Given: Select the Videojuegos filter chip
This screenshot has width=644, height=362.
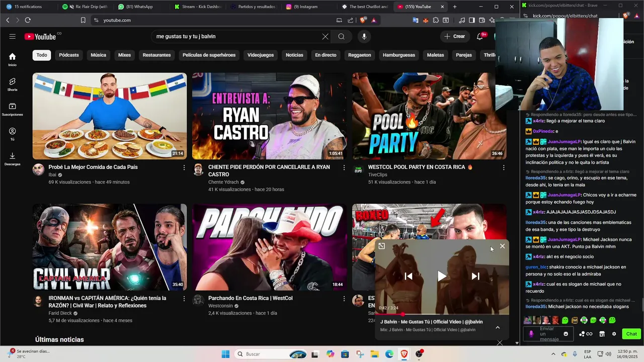Looking at the screenshot, I should click(261, 55).
